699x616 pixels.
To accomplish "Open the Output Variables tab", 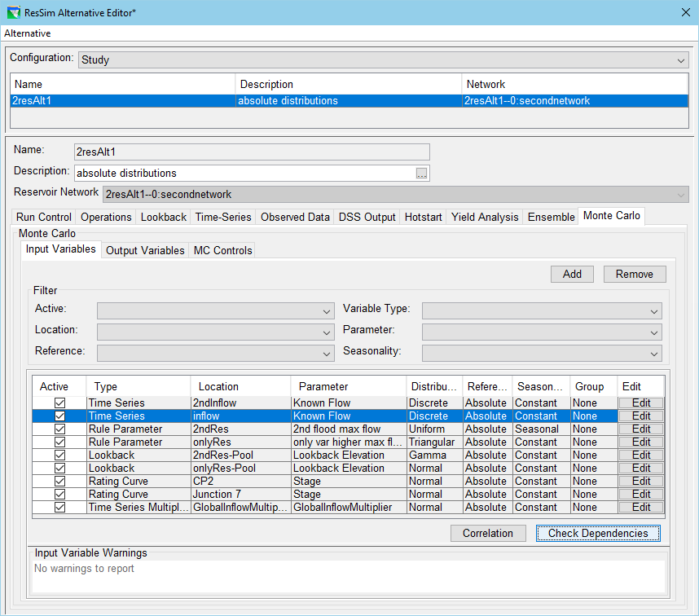I will pyautogui.click(x=145, y=250).
